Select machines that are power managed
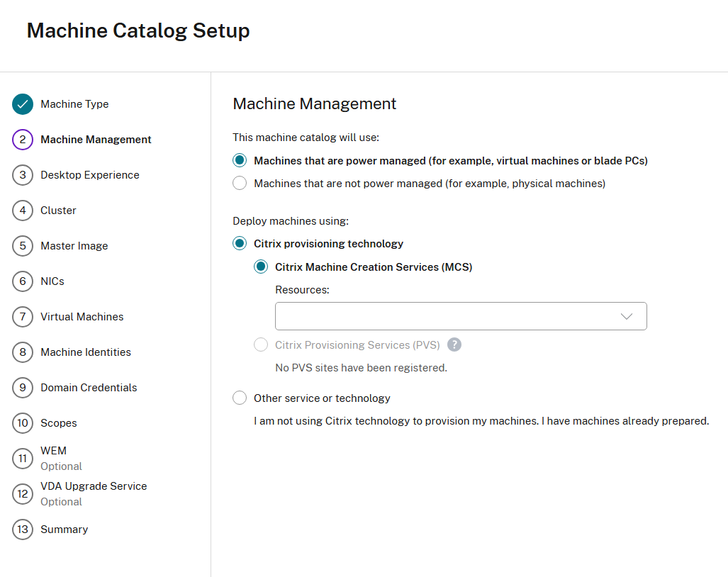 (x=240, y=161)
